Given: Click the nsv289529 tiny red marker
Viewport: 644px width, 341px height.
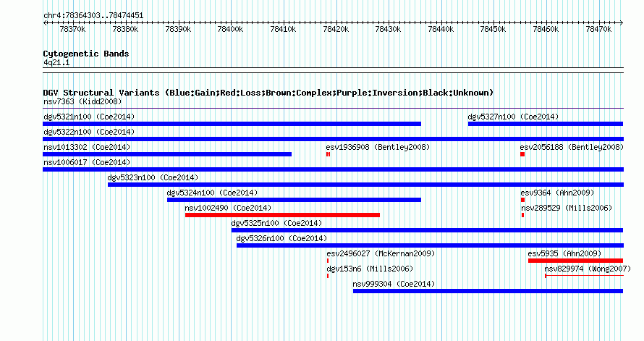Looking at the screenshot, I should pos(523,215).
